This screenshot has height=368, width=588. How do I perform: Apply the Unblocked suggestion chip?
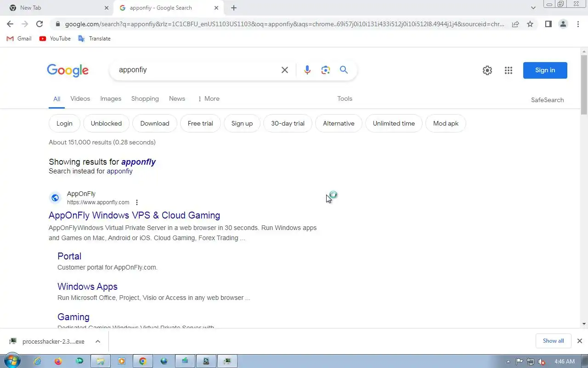(106, 123)
